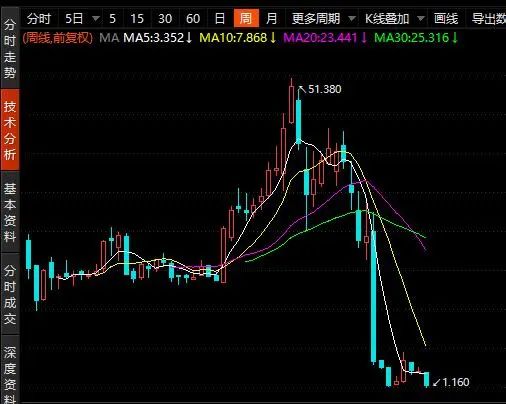Viewport: 506px width, 404px height.
Task: Select the 5日 period tab
Action: pos(74,19)
